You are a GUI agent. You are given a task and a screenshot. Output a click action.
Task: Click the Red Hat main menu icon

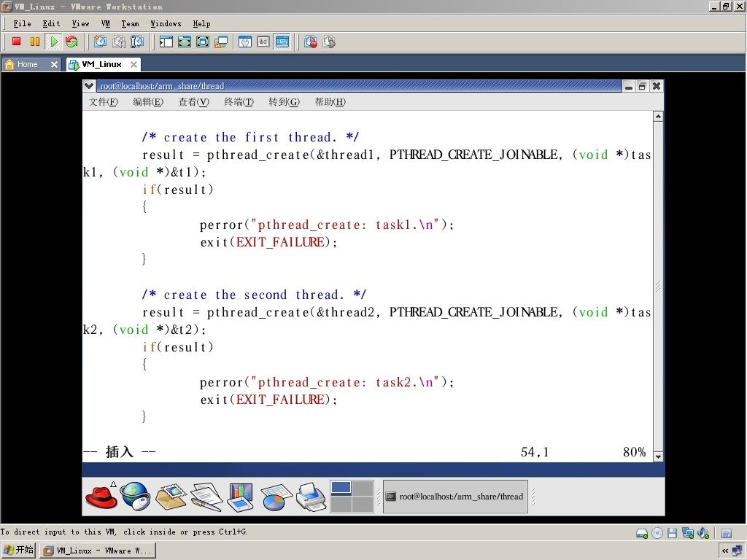coord(101,496)
